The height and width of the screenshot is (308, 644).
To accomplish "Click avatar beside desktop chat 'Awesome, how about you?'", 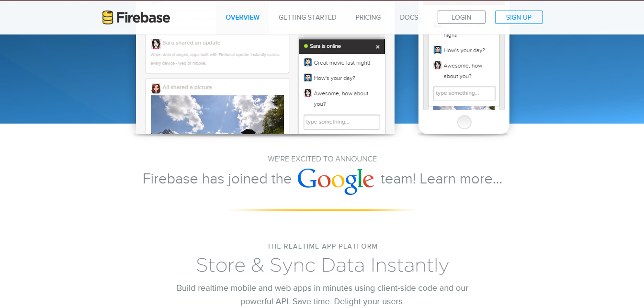I will coord(308,93).
